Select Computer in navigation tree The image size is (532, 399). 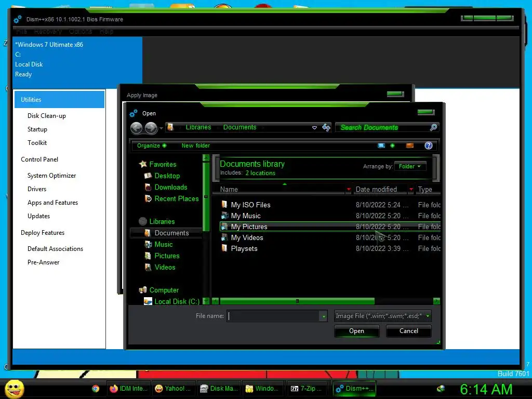[x=164, y=290]
